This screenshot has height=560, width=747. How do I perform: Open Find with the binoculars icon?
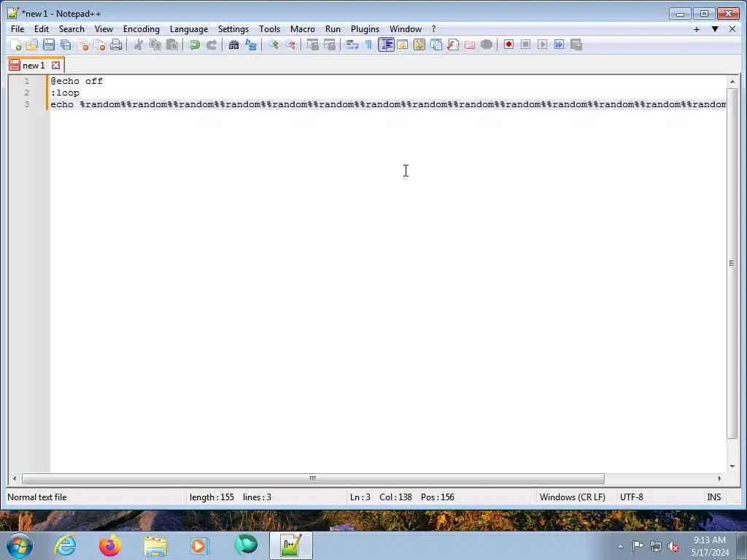[233, 44]
